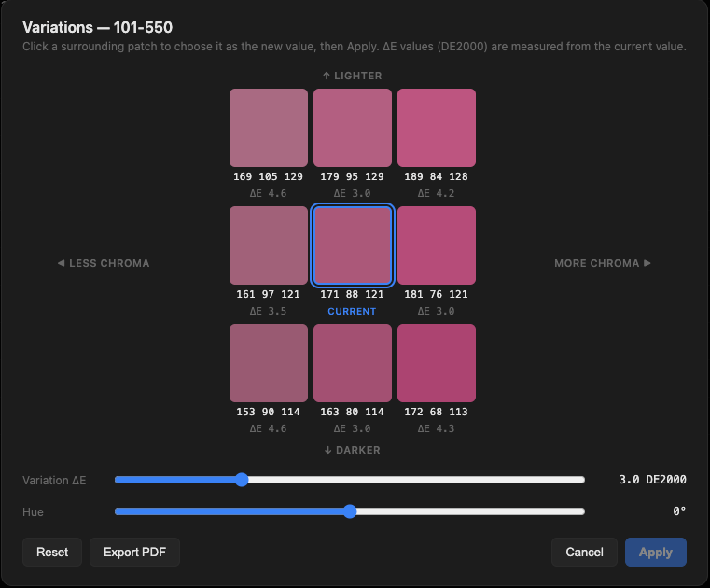Image resolution: width=710 pixels, height=588 pixels.
Task: Click the Hue label text
Action: coord(33,511)
